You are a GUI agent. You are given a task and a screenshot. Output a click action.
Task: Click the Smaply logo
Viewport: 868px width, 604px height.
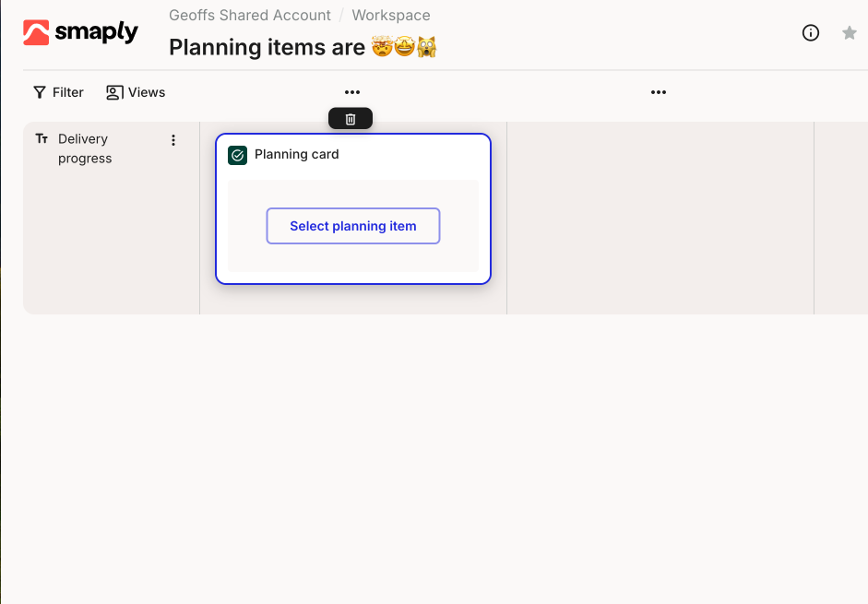click(80, 32)
